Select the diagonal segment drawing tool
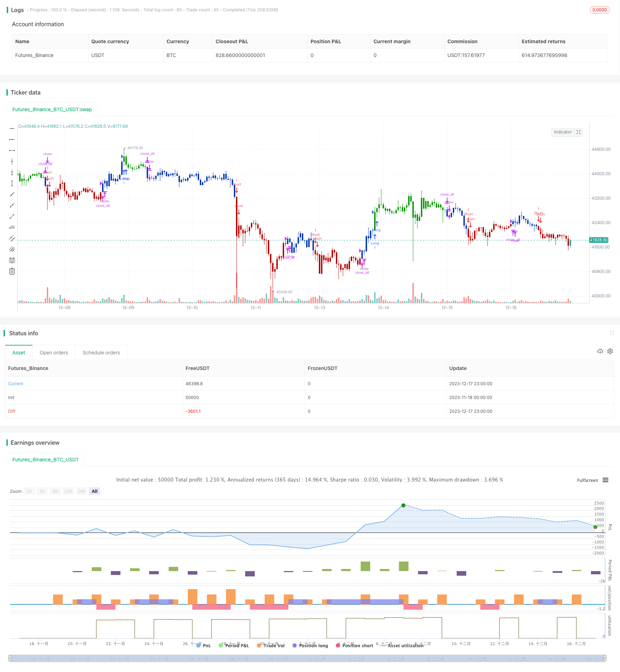The height and width of the screenshot is (672, 620). [x=12, y=216]
